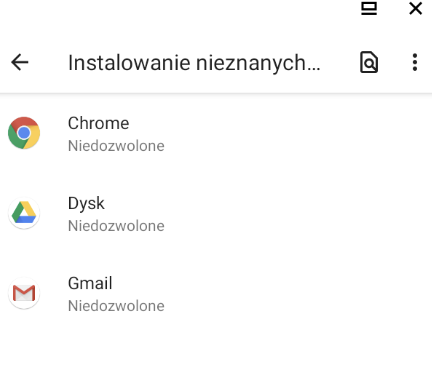Click Niedozwolone status under Chrome
This screenshot has height=380, width=432.
[116, 146]
